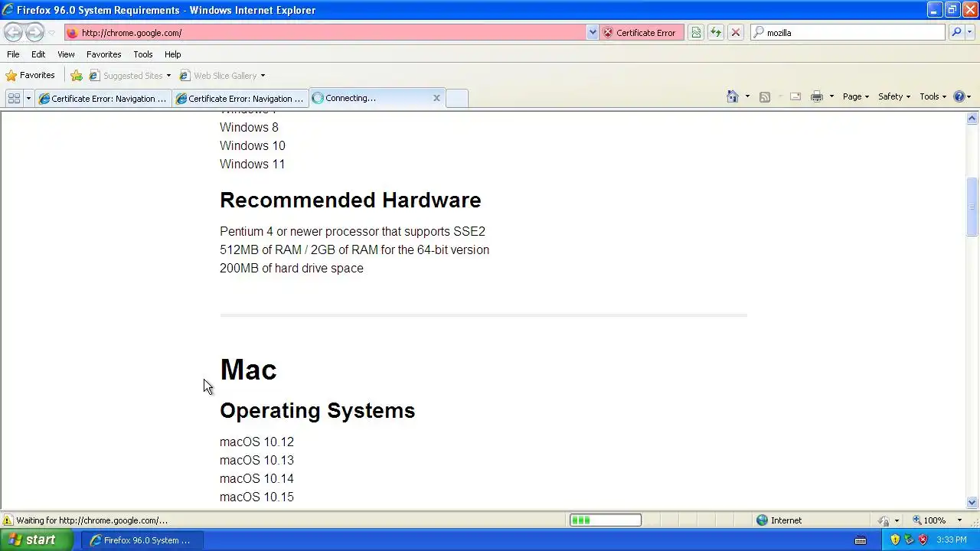Expand the tab list dropdown arrow
This screenshot has height=551, width=980.
click(x=28, y=98)
